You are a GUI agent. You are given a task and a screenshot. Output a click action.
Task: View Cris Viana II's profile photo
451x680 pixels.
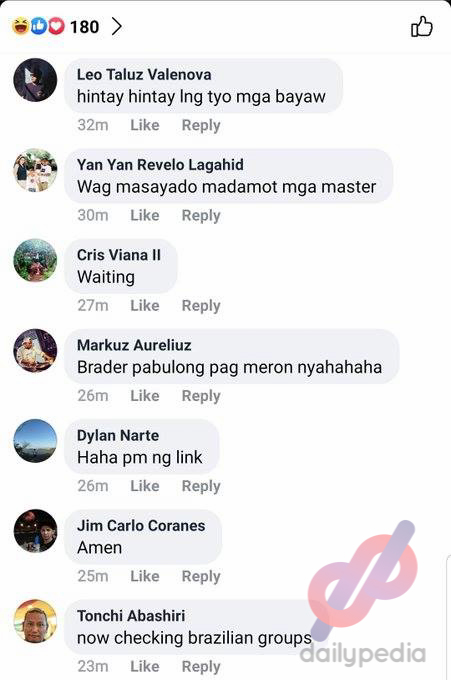pos(35,260)
